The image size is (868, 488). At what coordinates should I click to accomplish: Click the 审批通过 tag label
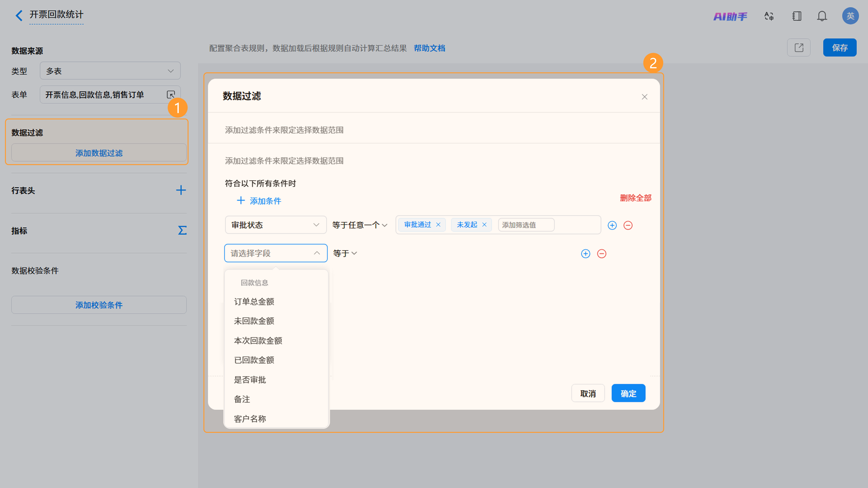[x=417, y=225]
